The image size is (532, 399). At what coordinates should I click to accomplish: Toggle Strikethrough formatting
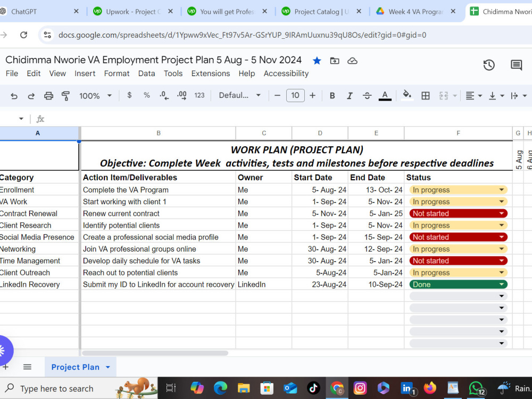coord(367,96)
